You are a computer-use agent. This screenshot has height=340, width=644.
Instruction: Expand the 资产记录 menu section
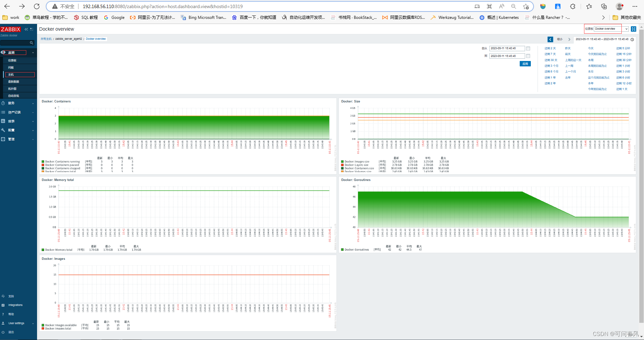[33, 112]
